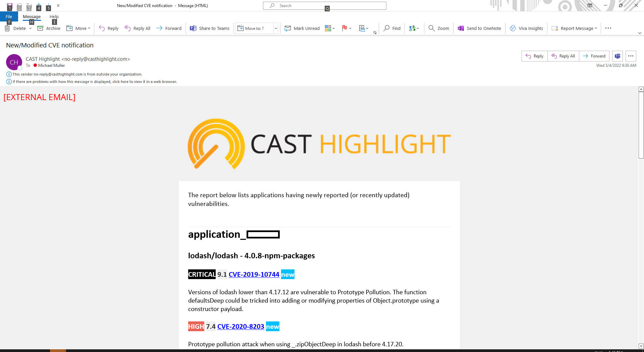
Task: Click the 'lodash/lodash - 4.0.8-npm-packages' heading
Action: (x=252, y=256)
